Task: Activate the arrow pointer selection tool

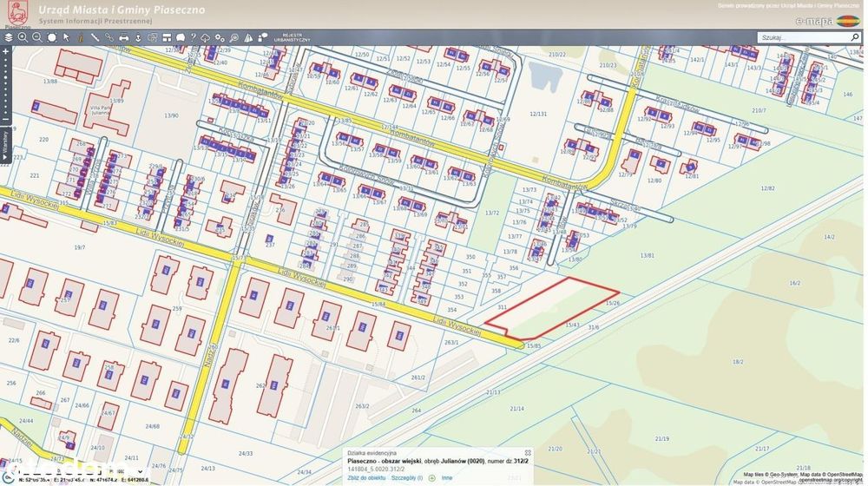Action: [66, 37]
